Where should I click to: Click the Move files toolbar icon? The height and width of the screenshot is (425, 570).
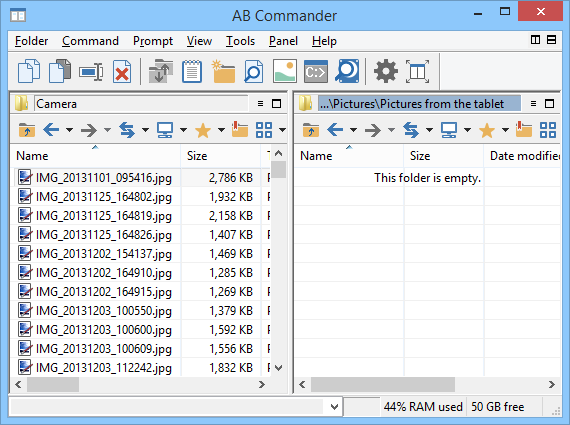point(60,71)
